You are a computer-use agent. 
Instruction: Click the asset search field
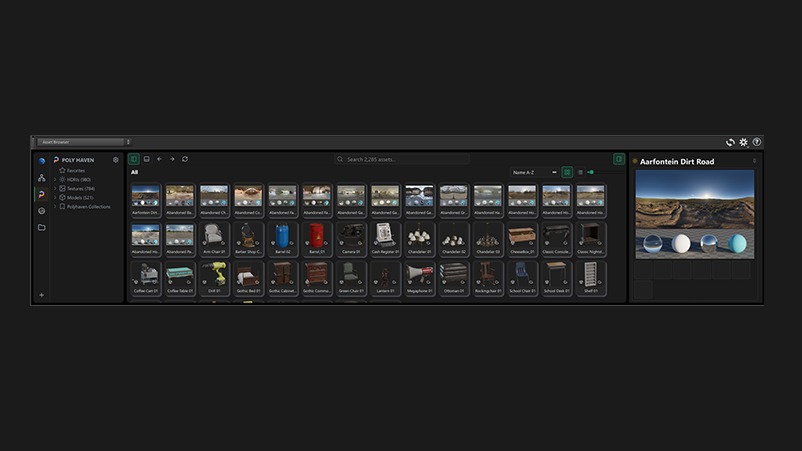pos(402,159)
